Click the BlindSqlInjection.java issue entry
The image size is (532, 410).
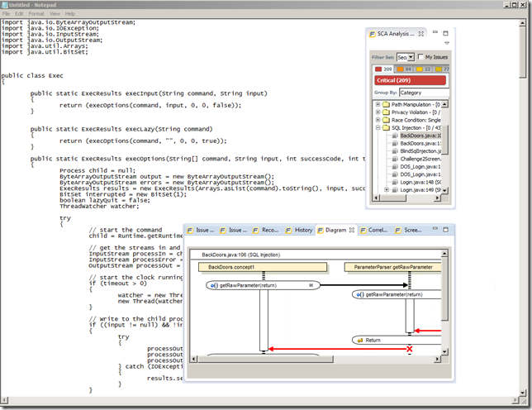[417, 152]
